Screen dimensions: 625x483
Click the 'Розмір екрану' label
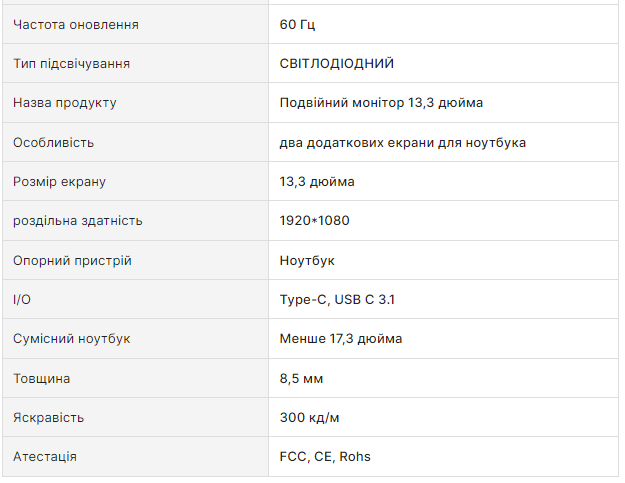tap(59, 182)
